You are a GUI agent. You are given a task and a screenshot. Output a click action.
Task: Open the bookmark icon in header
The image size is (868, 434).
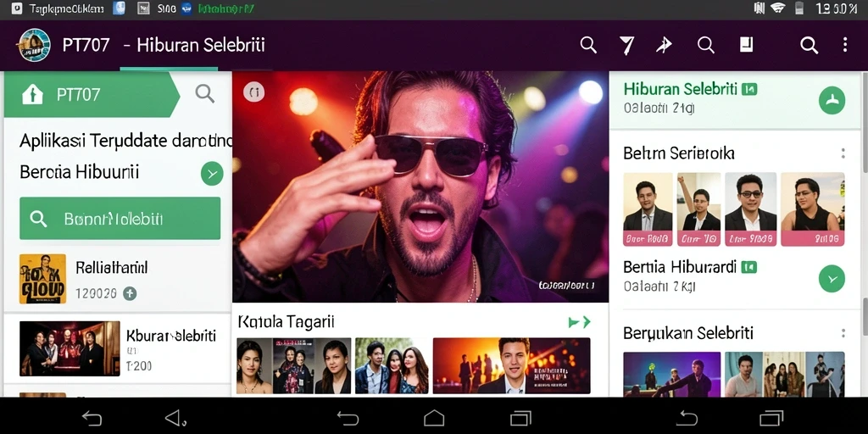pyautogui.click(x=746, y=44)
